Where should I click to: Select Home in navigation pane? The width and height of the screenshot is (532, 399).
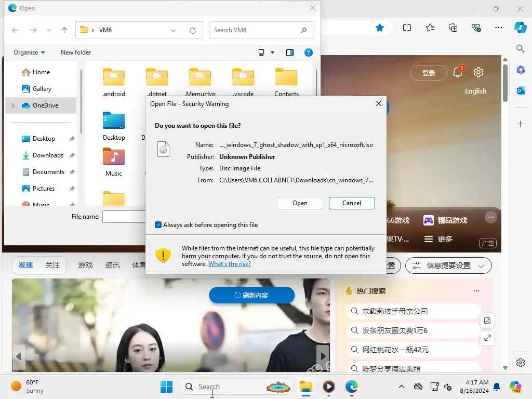[x=41, y=72]
